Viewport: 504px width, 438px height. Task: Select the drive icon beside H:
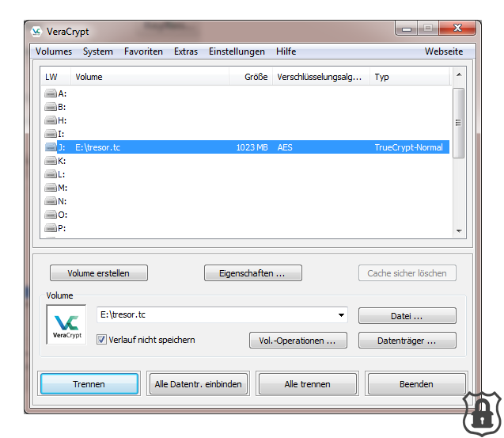(x=51, y=120)
